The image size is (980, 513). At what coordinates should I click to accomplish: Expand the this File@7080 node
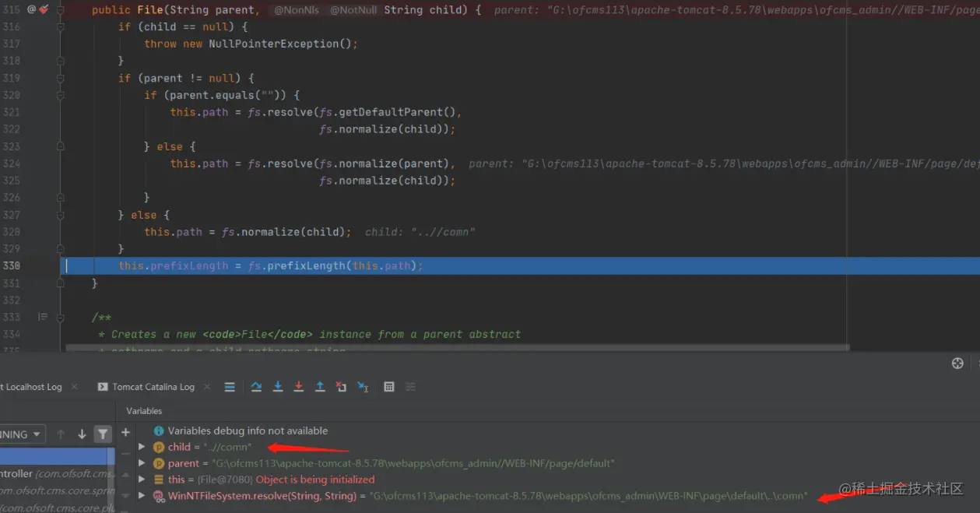(x=142, y=480)
